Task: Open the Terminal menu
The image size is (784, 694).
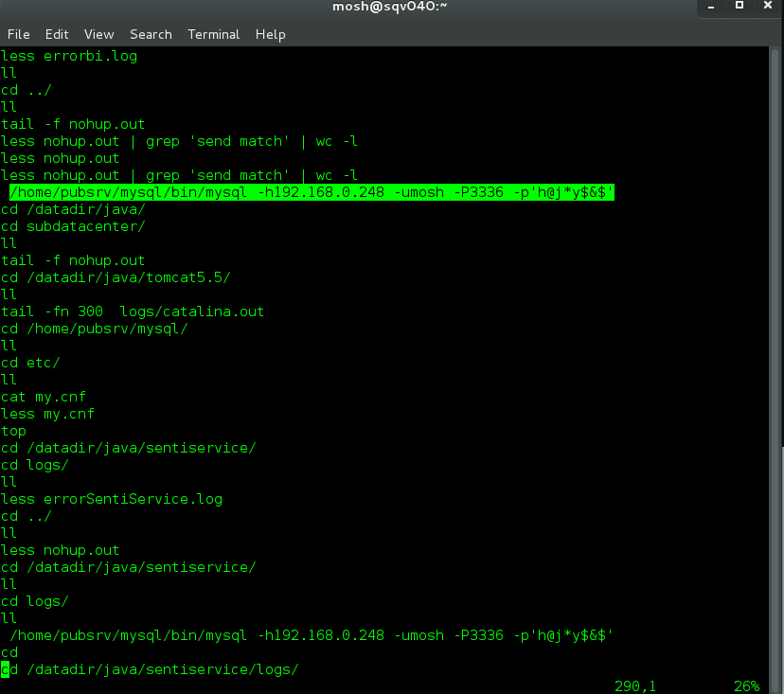Action: coord(213,34)
